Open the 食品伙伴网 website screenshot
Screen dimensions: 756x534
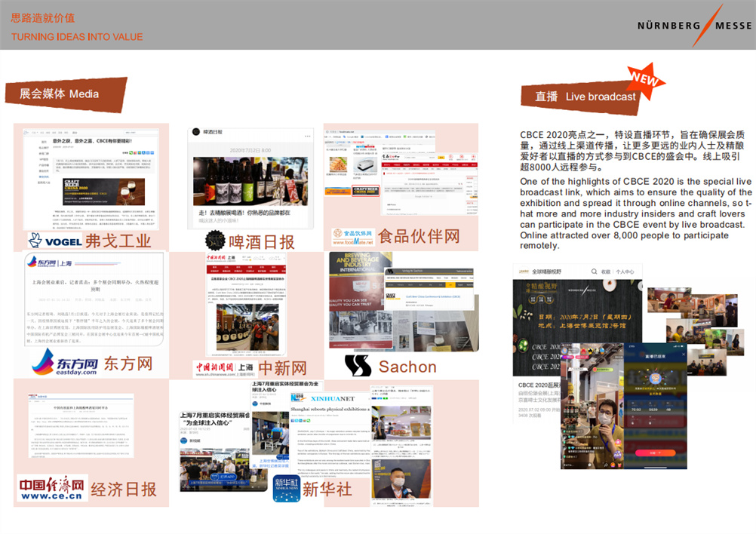click(x=401, y=173)
